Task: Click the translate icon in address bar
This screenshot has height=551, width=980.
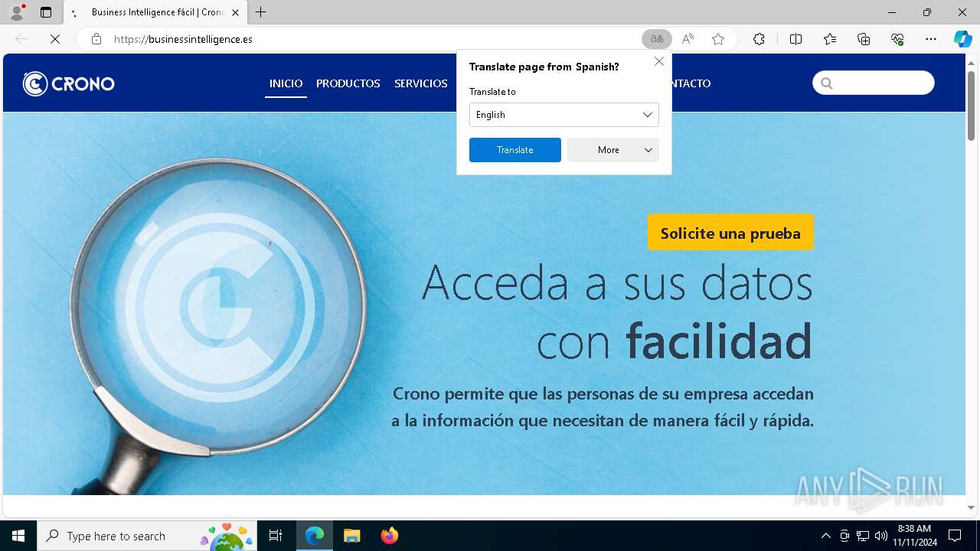Action: [657, 39]
